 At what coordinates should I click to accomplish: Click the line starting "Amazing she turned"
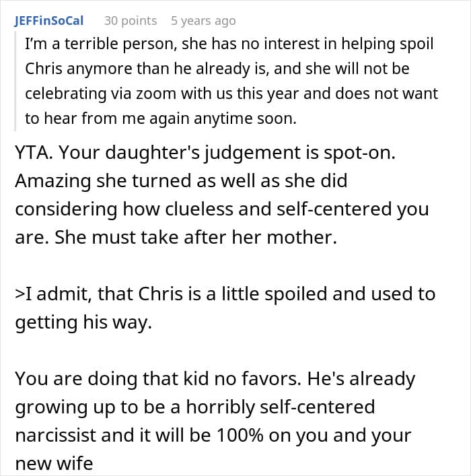click(x=180, y=182)
